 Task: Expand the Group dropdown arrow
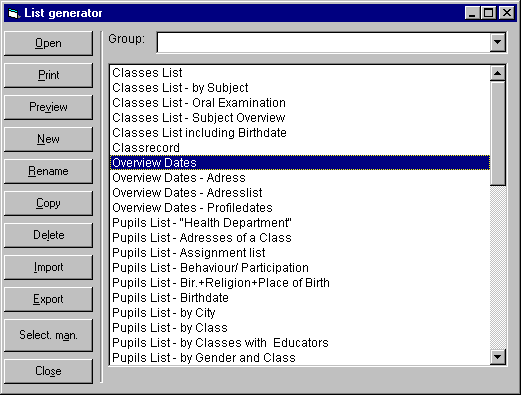(498, 42)
